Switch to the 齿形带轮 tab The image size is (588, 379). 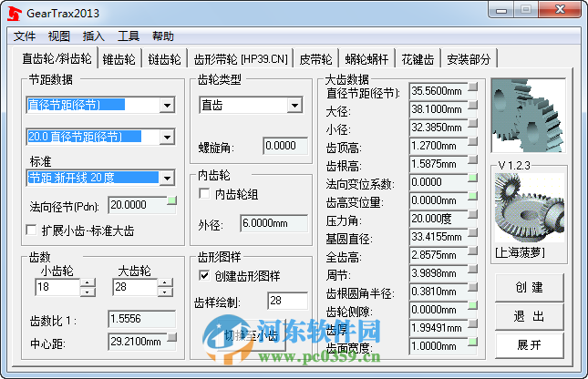pos(241,59)
